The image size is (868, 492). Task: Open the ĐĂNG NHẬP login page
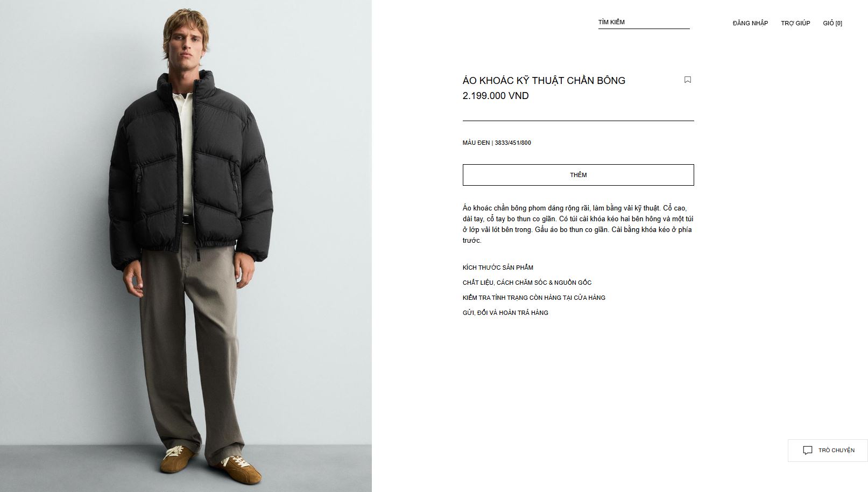click(750, 23)
